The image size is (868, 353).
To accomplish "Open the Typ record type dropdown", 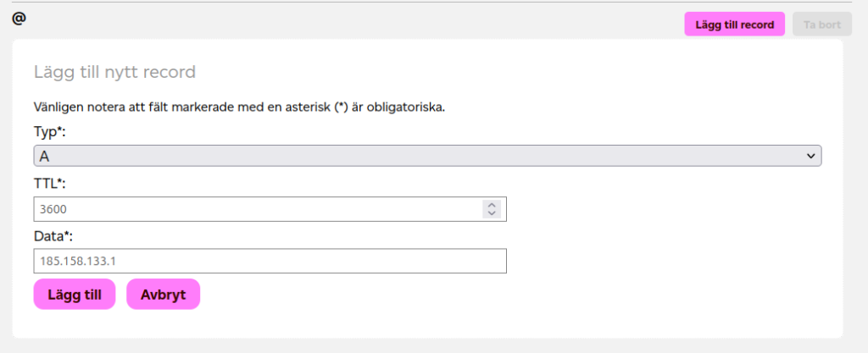I will (x=427, y=156).
